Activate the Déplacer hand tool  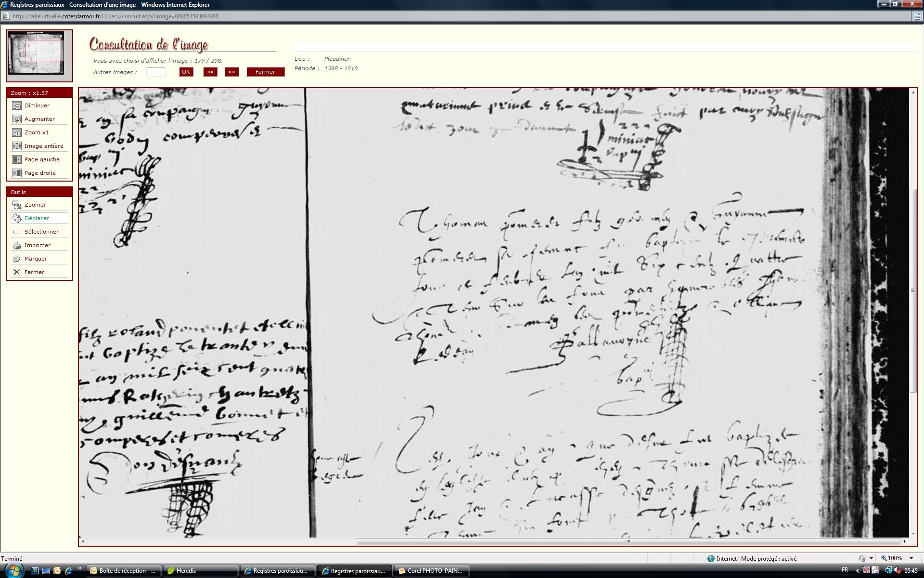[x=17, y=218]
